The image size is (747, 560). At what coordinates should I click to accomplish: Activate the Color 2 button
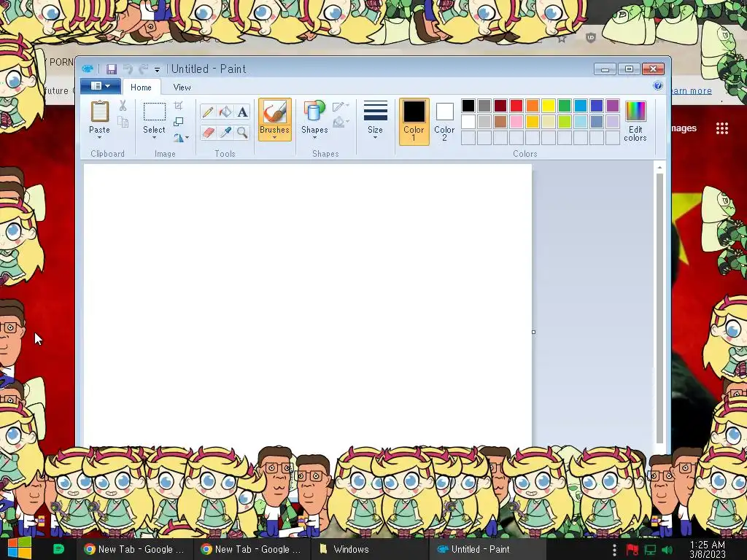pyautogui.click(x=444, y=122)
